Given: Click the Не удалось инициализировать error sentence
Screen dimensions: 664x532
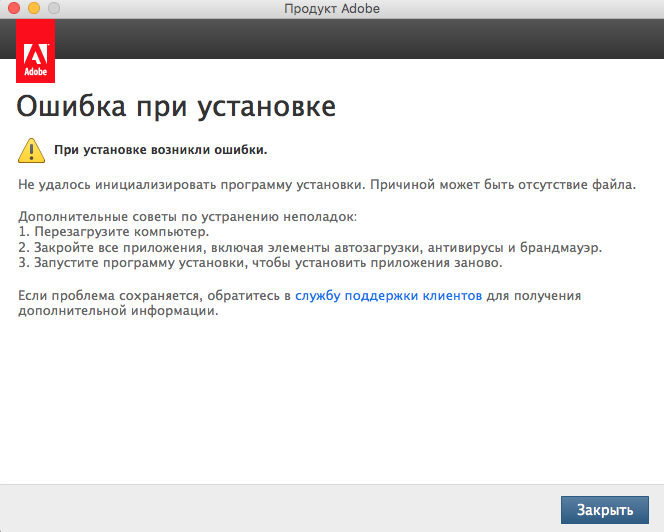Looking at the screenshot, I should click(x=326, y=185).
